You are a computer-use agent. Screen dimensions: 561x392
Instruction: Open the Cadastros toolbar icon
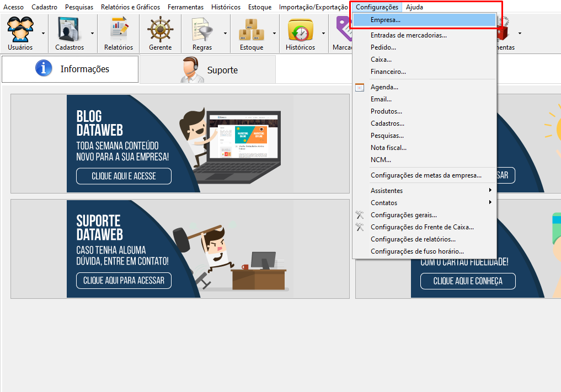pyautogui.click(x=70, y=29)
